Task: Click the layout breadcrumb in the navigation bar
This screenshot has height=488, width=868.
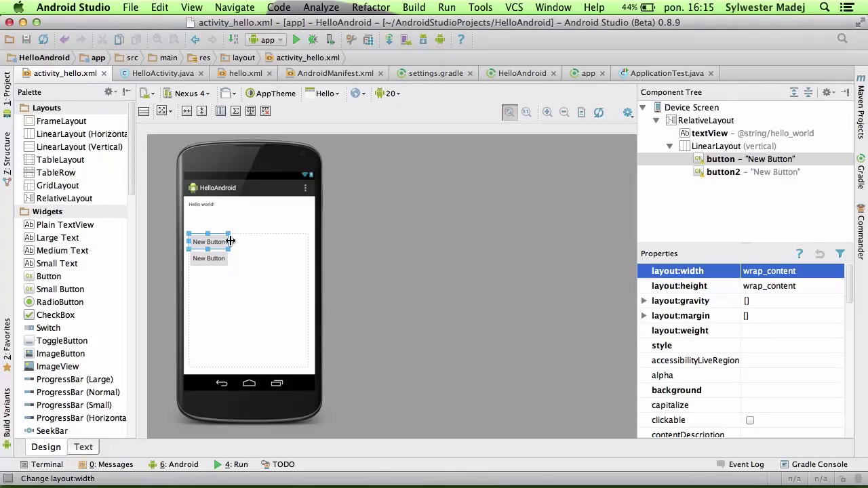Action: [238, 58]
